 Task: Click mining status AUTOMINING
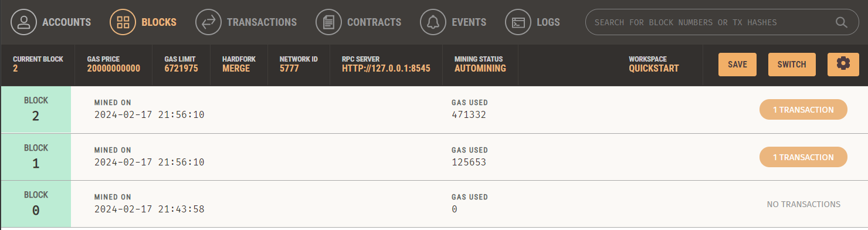(x=480, y=69)
